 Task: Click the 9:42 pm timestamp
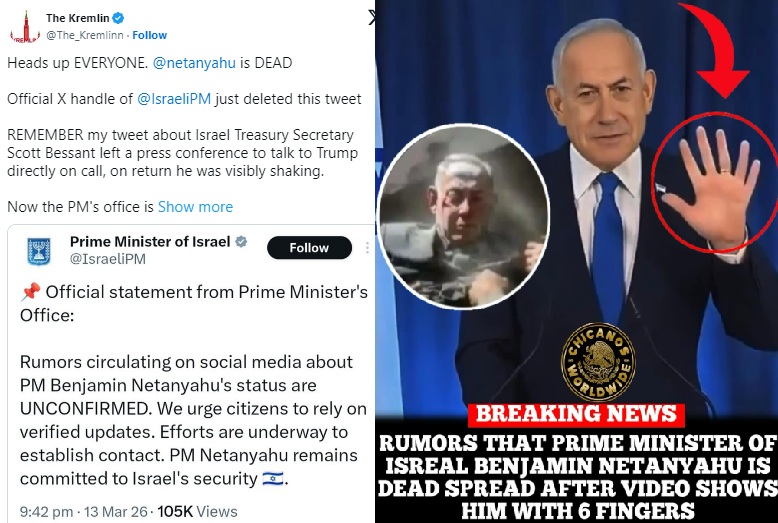(x=46, y=512)
